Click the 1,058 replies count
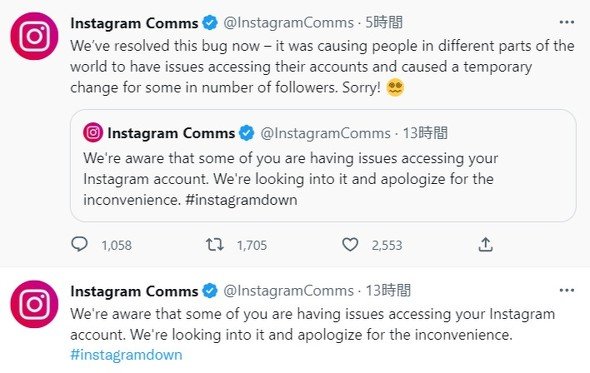This screenshot has width=590, height=373. [x=117, y=245]
